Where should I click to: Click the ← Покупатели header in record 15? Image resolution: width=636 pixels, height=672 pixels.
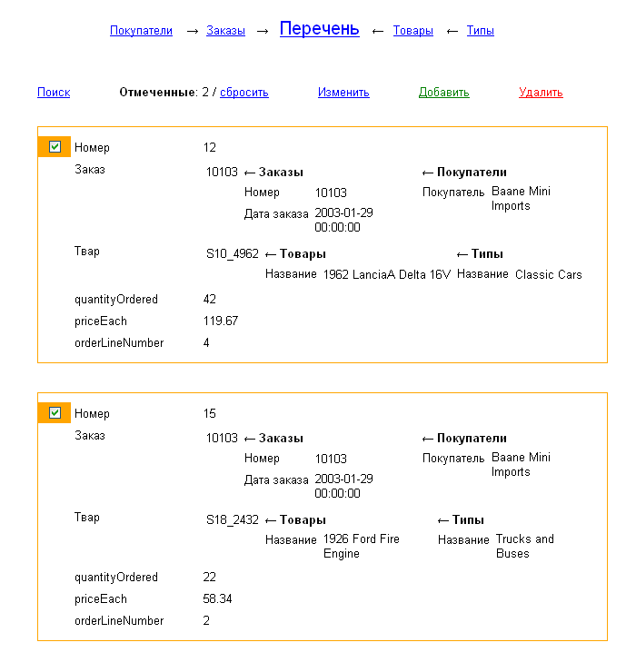coord(464,439)
